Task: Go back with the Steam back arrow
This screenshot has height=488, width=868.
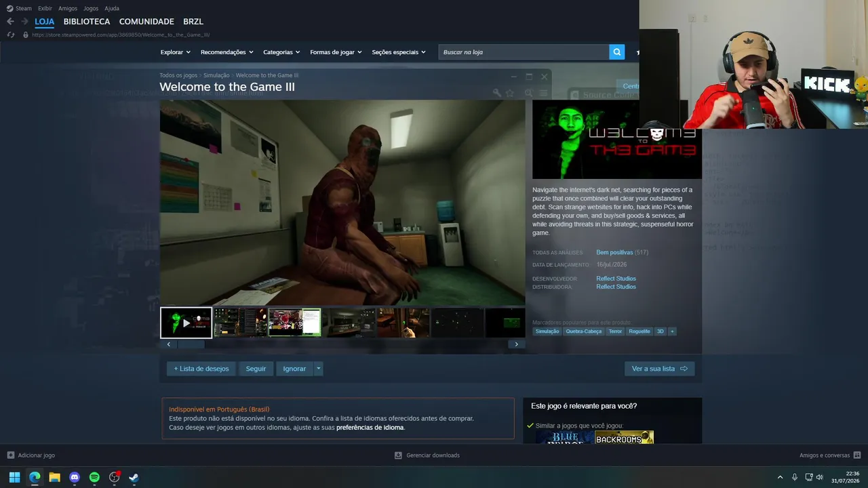Action: coord(10,22)
